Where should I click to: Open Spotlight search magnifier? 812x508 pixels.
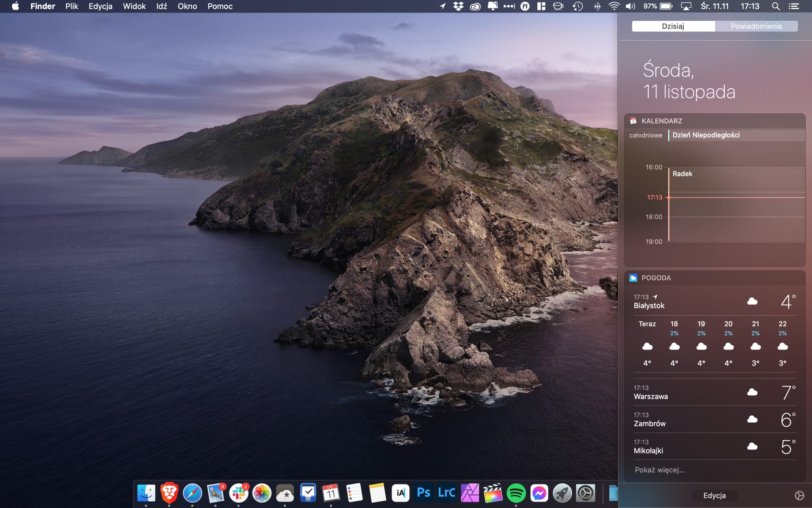(776, 6)
